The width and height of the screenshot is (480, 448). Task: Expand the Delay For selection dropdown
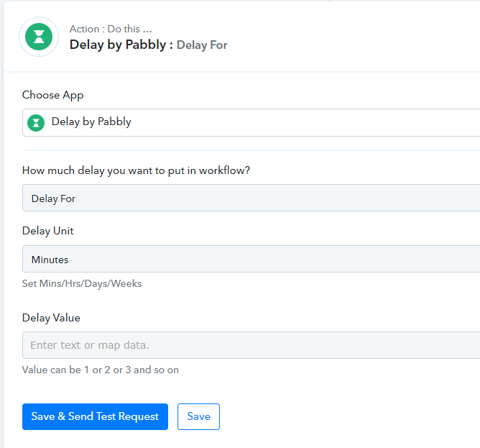tap(251, 198)
